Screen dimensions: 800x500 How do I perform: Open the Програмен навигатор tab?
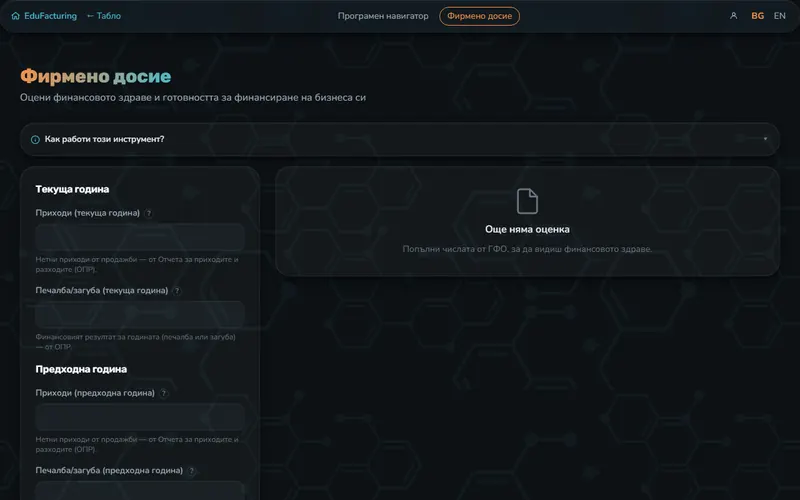pyautogui.click(x=383, y=16)
